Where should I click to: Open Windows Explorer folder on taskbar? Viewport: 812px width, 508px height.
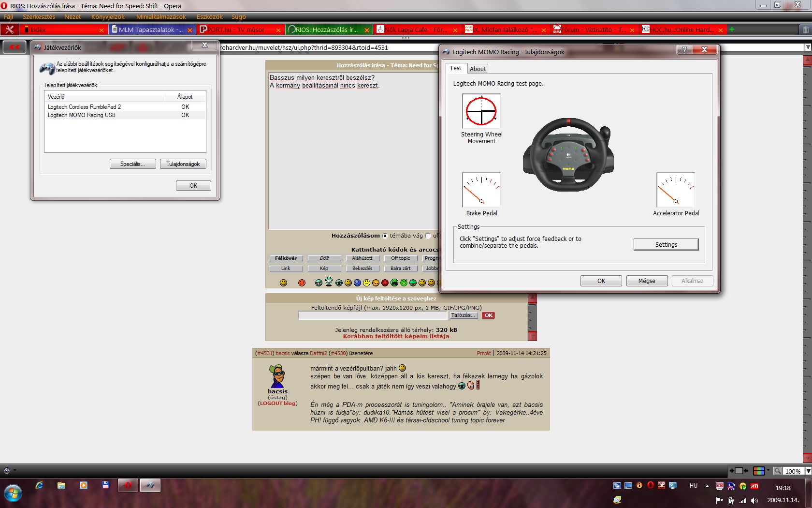tap(61, 485)
